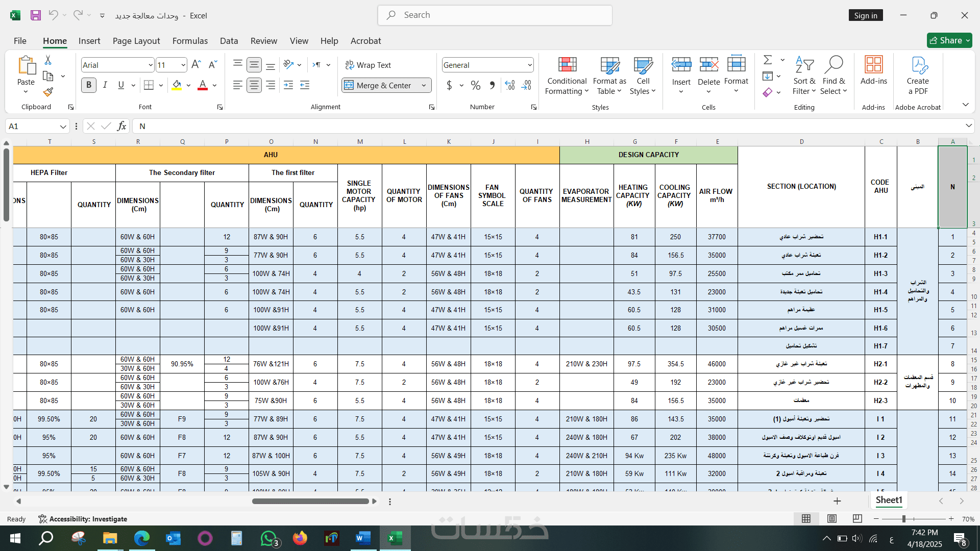
Task: Click the Sign in button
Action: click(x=866, y=15)
